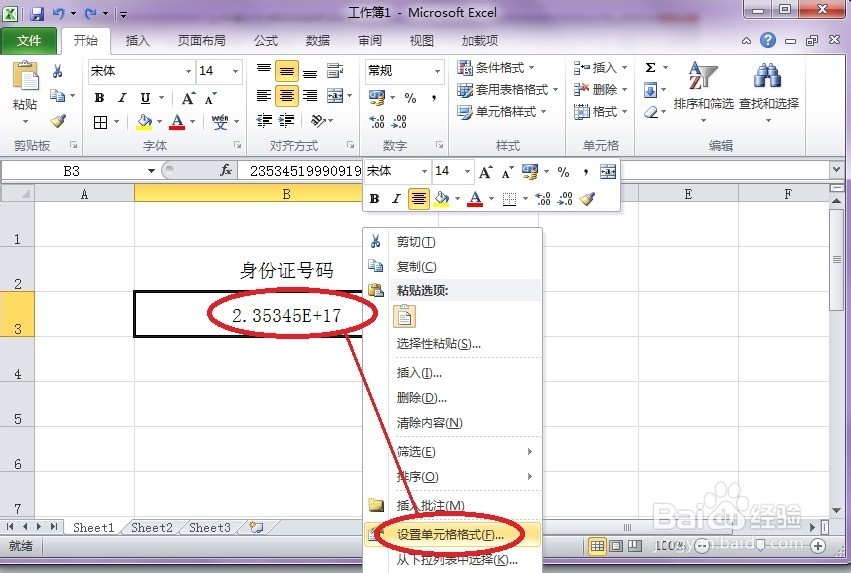This screenshot has width=851, height=573.
Task: Click mini toolbar font color A swatch
Action: pyautogui.click(x=475, y=199)
